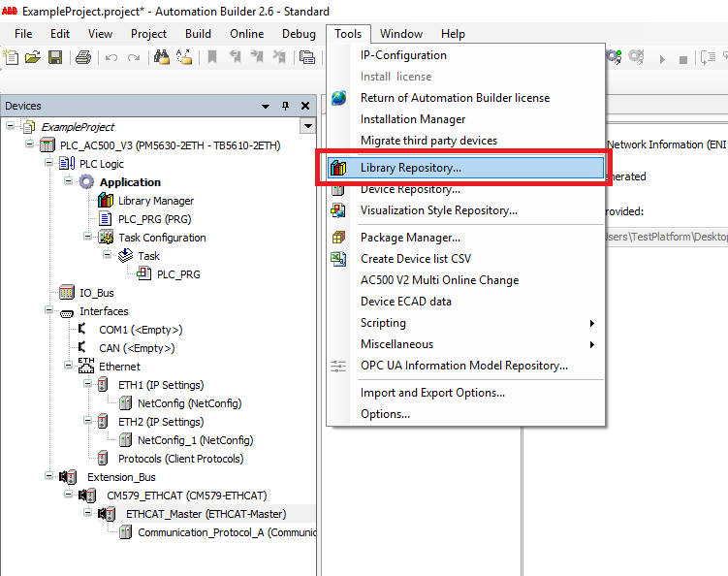Image resolution: width=728 pixels, height=576 pixels.
Task: Click the Library Manager books icon in tree
Action: click(x=106, y=201)
